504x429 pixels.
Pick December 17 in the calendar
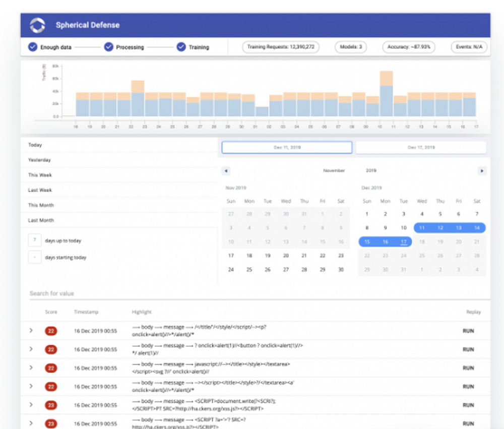click(x=404, y=241)
